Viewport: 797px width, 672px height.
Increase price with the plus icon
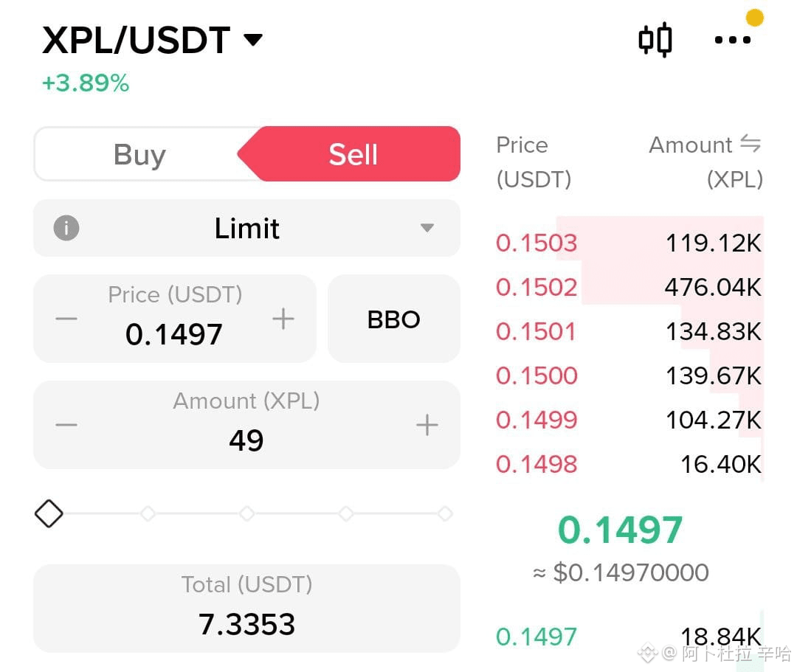(x=283, y=319)
